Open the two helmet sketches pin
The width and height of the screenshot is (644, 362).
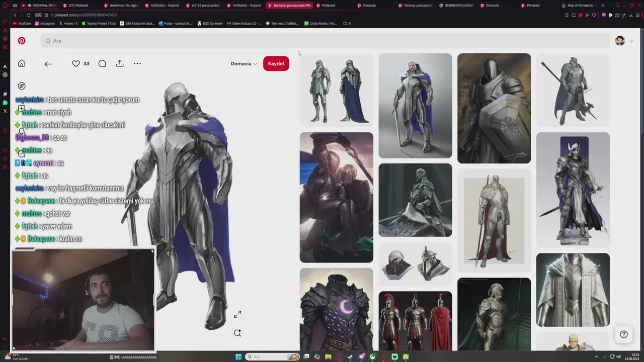pos(415,264)
